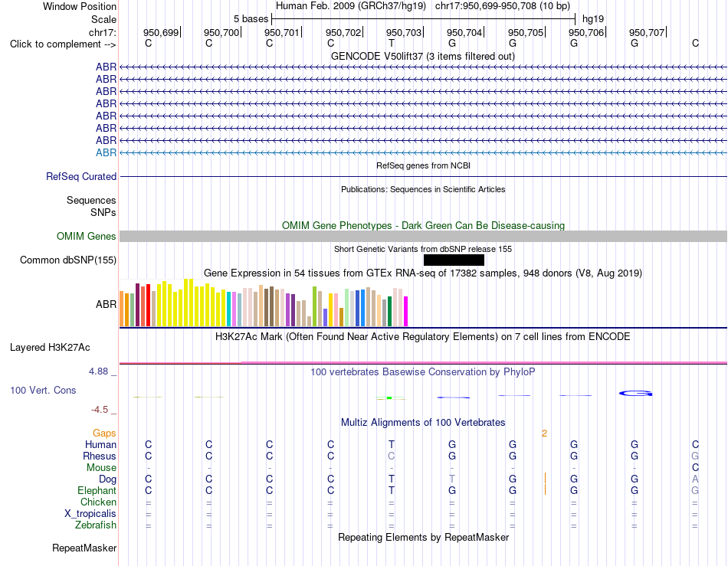
Task: Click the RepeatMasker track label
Action: pos(84,548)
